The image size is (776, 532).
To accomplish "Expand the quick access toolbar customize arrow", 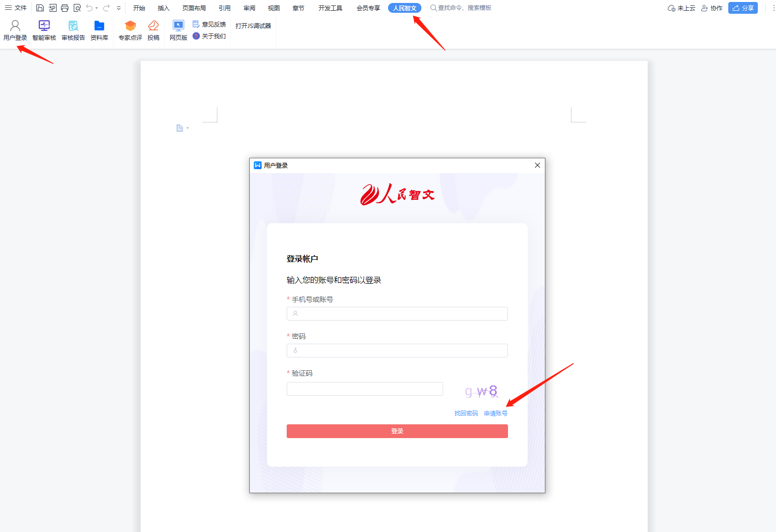I will tap(119, 8).
